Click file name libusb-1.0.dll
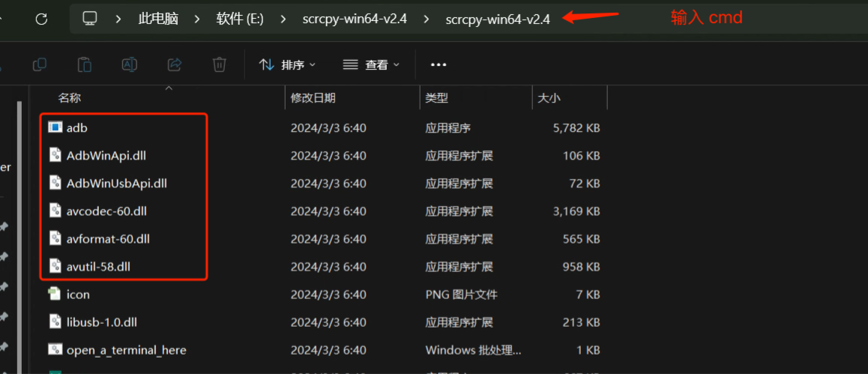The height and width of the screenshot is (374, 868). click(x=101, y=322)
